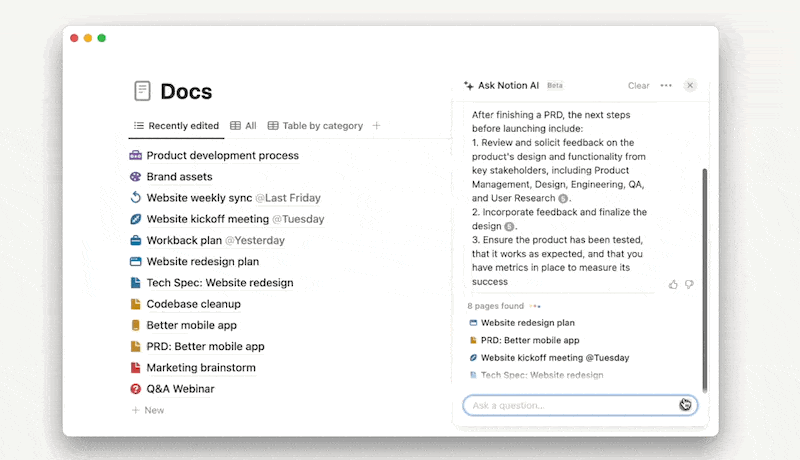The image size is (800, 460).
Task: Click the Brand assets palette icon
Action: [x=136, y=177]
